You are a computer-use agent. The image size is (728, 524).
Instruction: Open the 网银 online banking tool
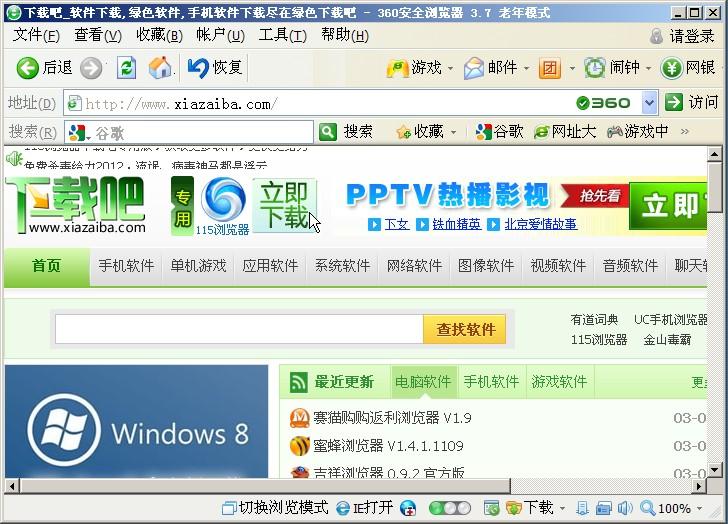[688, 68]
